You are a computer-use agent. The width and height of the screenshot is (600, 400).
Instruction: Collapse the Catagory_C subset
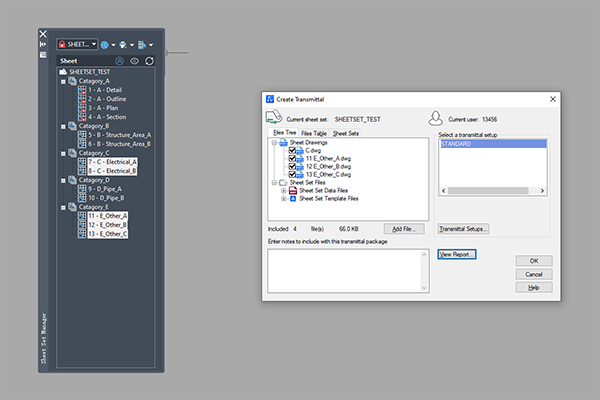click(63, 153)
